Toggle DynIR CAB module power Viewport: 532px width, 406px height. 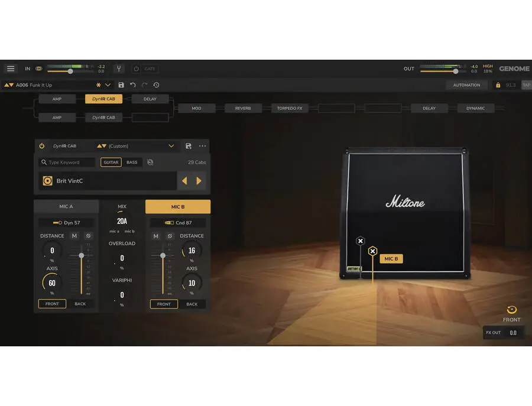[x=42, y=146]
